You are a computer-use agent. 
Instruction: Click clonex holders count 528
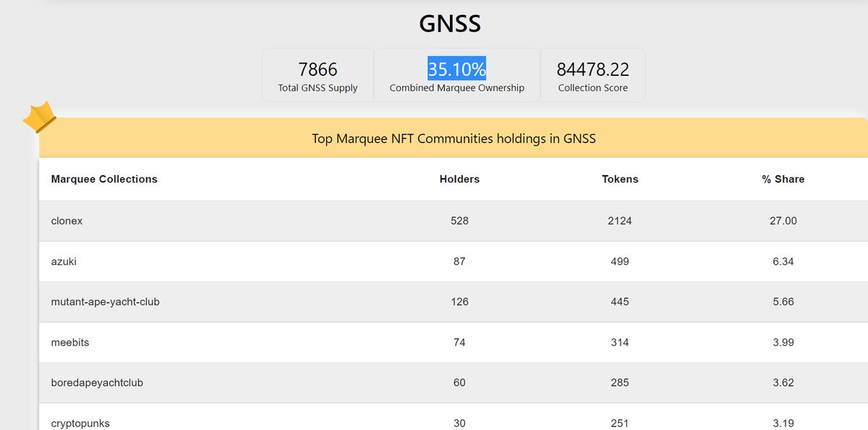tap(459, 221)
